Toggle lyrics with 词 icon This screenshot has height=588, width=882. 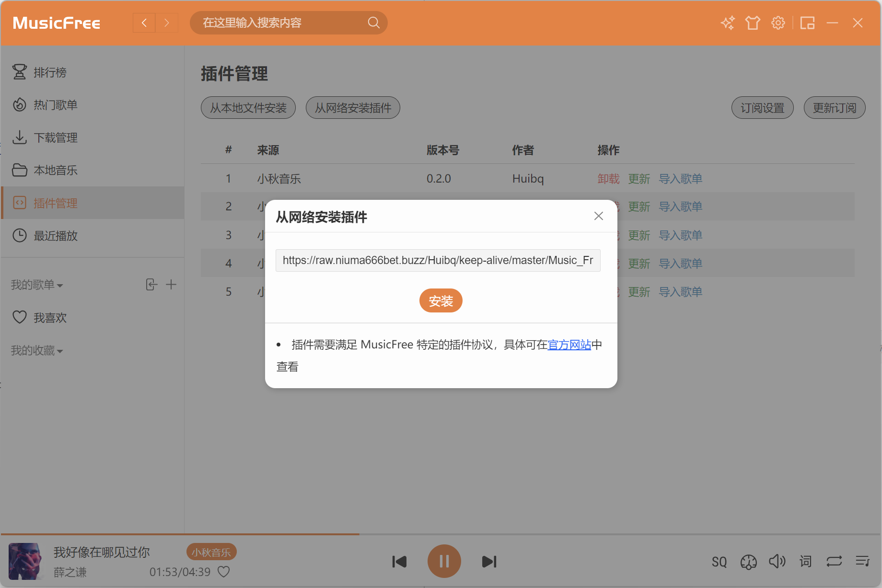tap(806, 561)
